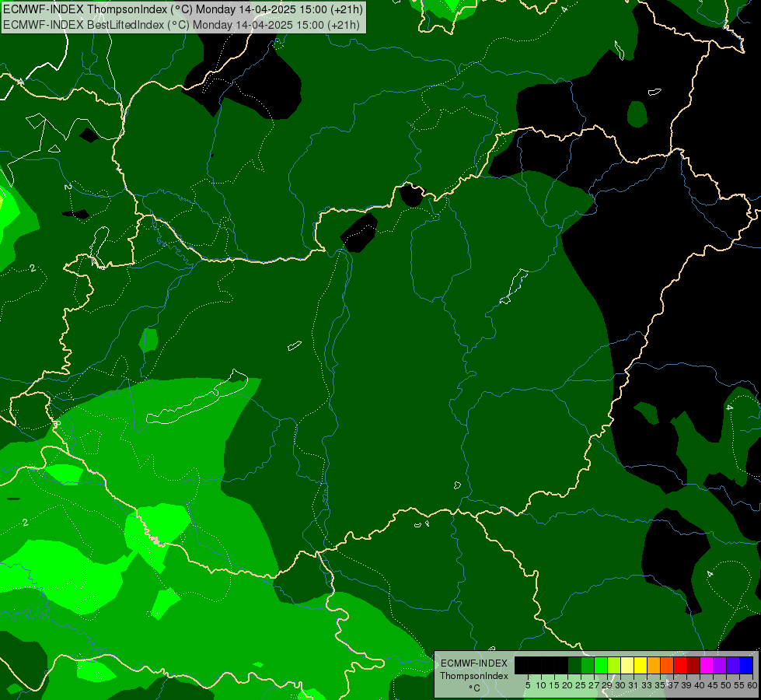This screenshot has height=700, width=761.
Task: Select the purple 45–50 legend swatch
Action: click(720, 665)
